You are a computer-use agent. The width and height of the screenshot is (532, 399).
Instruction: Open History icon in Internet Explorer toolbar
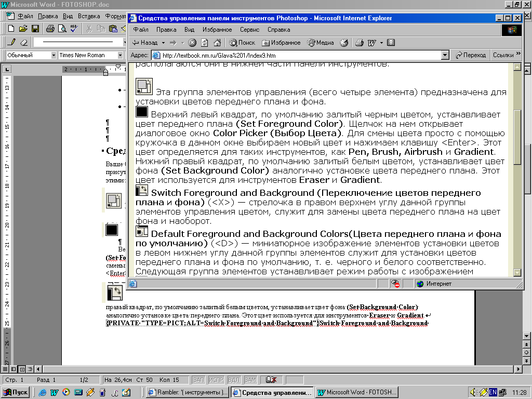click(x=344, y=43)
